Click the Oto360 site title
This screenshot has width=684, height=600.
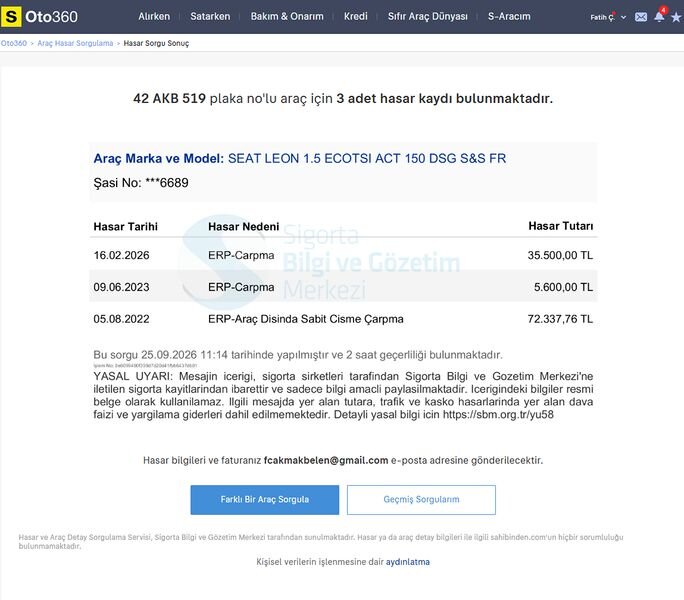[x=51, y=17]
